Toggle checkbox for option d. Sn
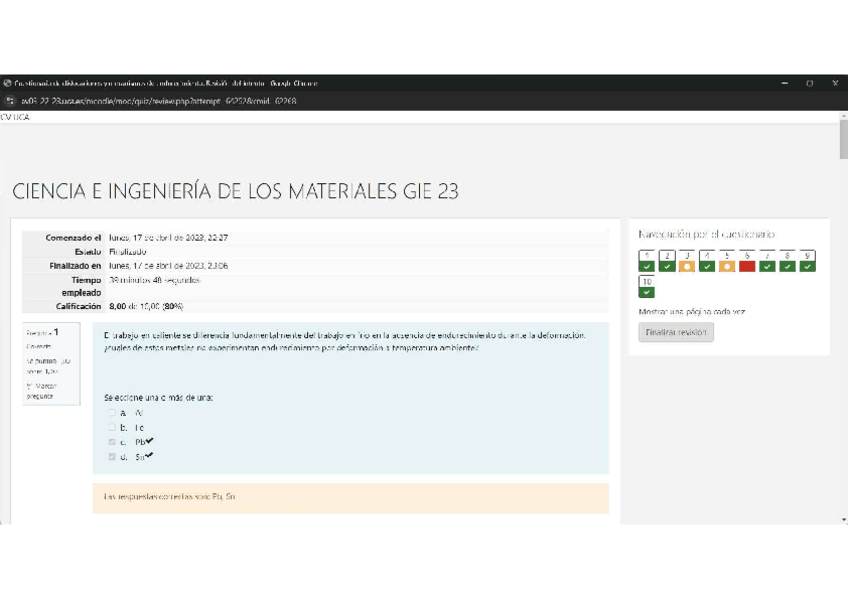The height and width of the screenshot is (599, 848). pos(112,457)
